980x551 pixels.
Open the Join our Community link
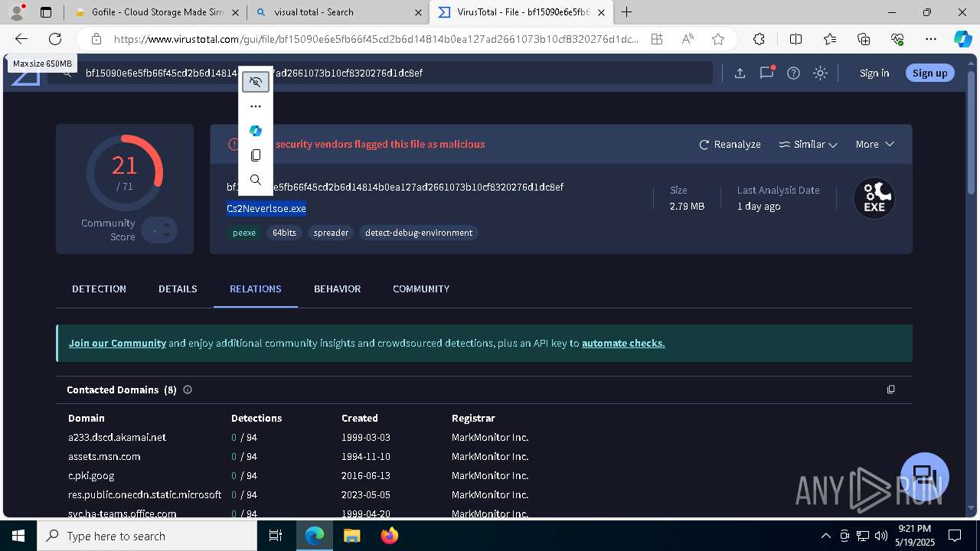(x=117, y=343)
